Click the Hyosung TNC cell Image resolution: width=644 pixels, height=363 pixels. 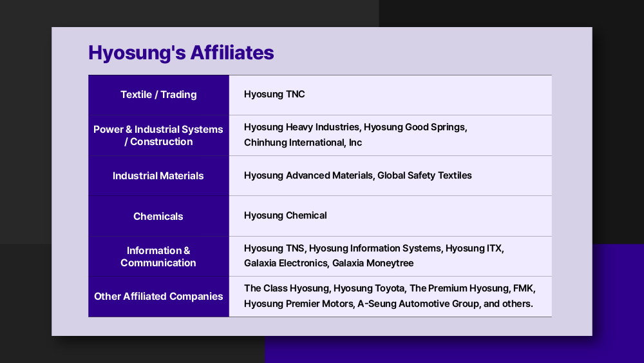(390, 95)
